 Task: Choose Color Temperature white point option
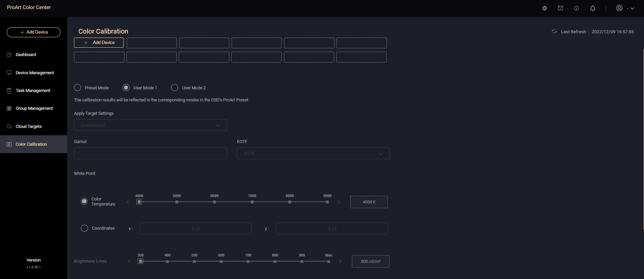84,201
